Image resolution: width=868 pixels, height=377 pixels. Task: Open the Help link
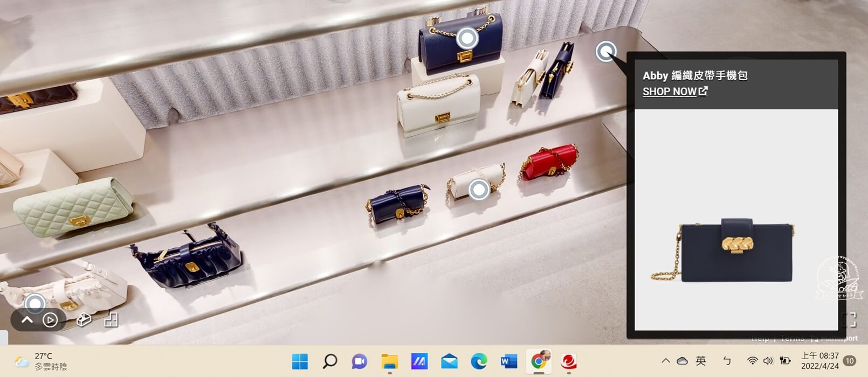click(x=760, y=338)
